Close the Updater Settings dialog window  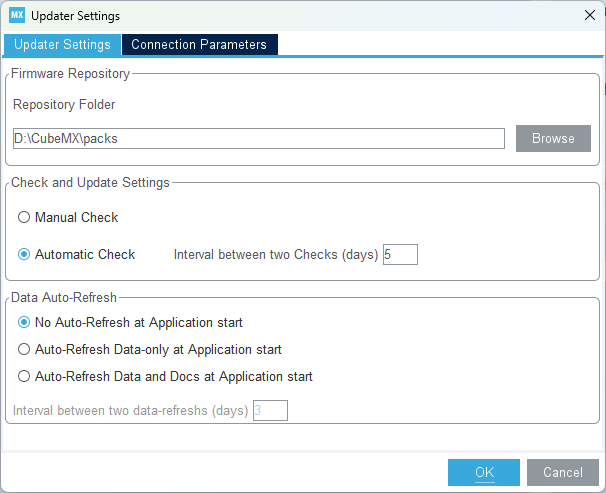click(588, 15)
